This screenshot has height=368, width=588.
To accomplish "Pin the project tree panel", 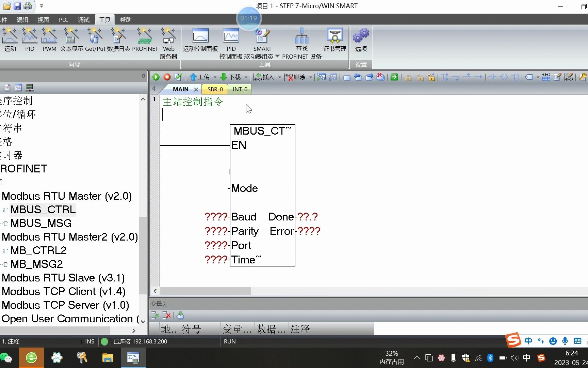I will tap(143, 76).
